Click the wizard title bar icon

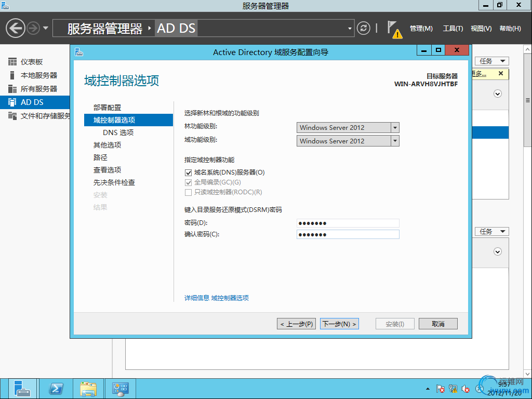[79, 52]
